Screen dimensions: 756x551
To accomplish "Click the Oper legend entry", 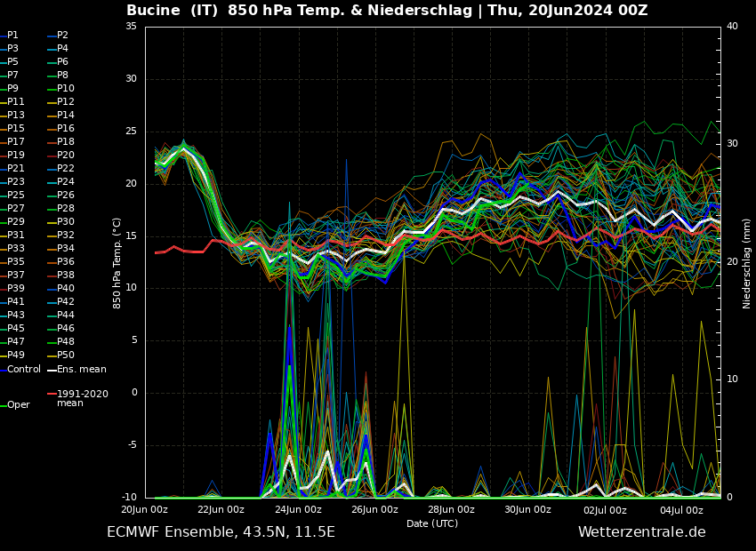I will coord(15,405).
